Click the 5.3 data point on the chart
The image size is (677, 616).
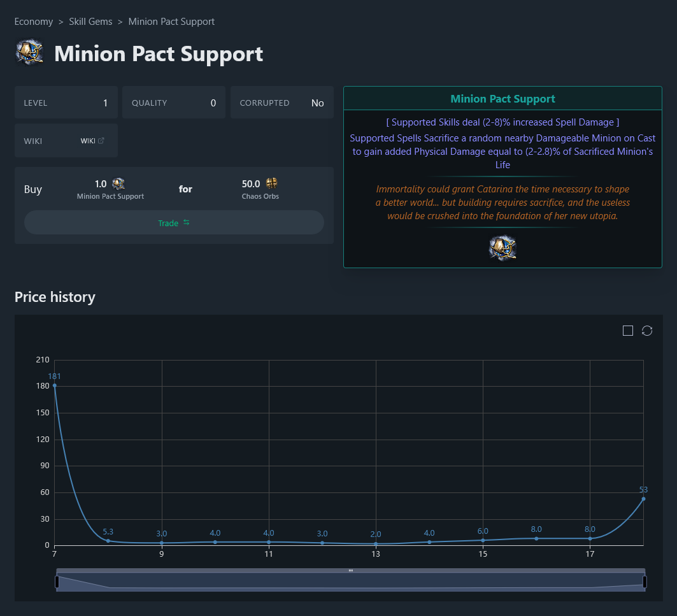[108, 541]
